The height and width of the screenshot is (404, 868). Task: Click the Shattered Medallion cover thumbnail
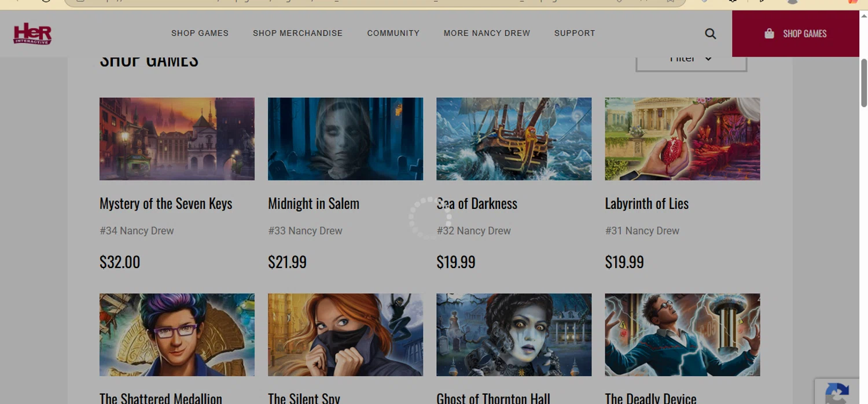point(177,335)
